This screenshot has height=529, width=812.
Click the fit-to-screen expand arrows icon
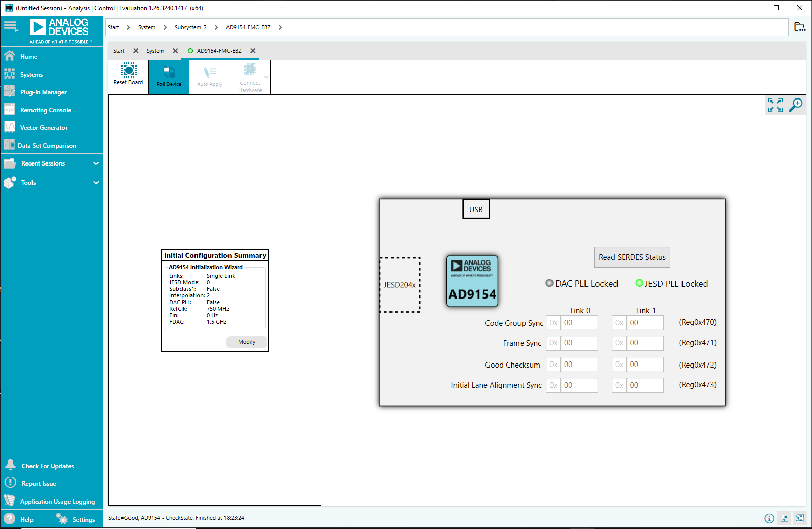775,105
